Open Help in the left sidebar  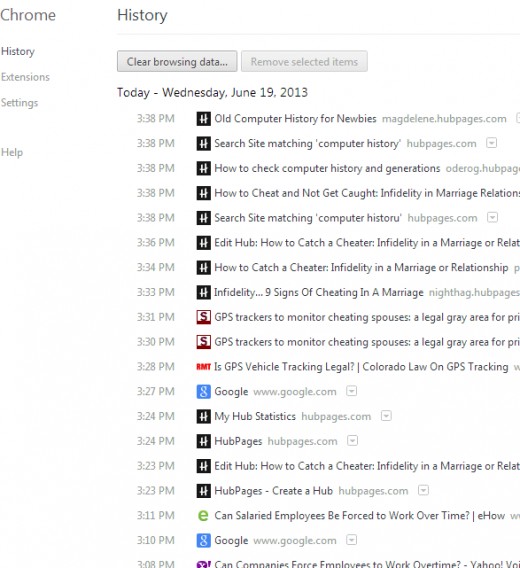coord(12,153)
